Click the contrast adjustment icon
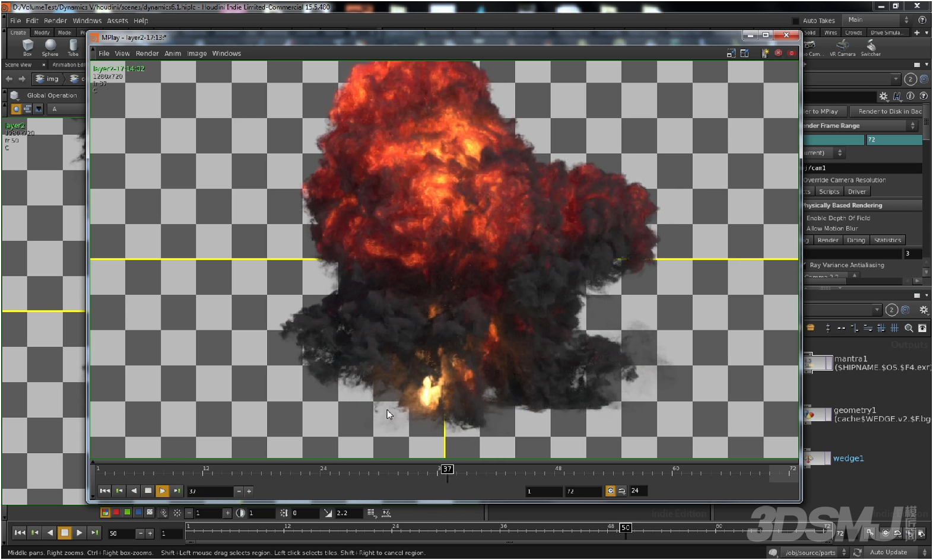The height and width of the screenshot is (560, 933). [240, 513]
